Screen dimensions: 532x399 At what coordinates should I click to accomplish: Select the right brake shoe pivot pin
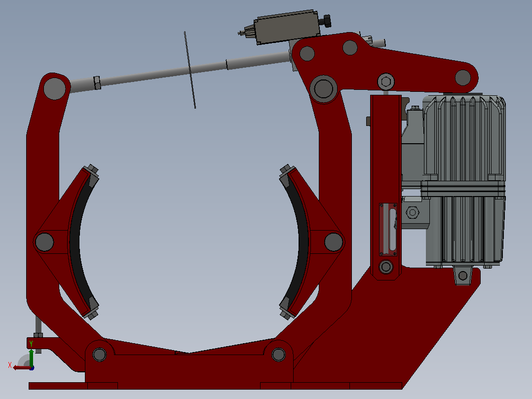pos(334,242)
